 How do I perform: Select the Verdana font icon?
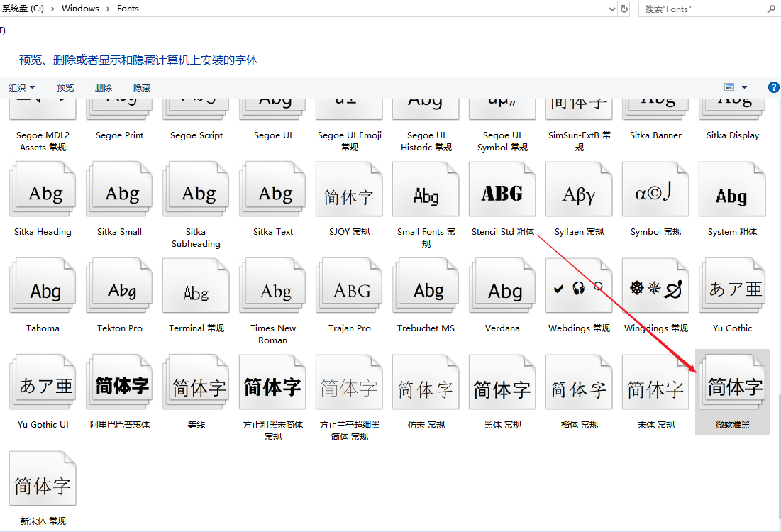tap(502, 286)
